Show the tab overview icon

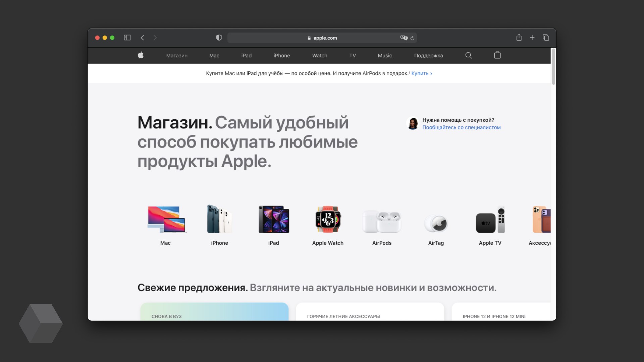546,38
